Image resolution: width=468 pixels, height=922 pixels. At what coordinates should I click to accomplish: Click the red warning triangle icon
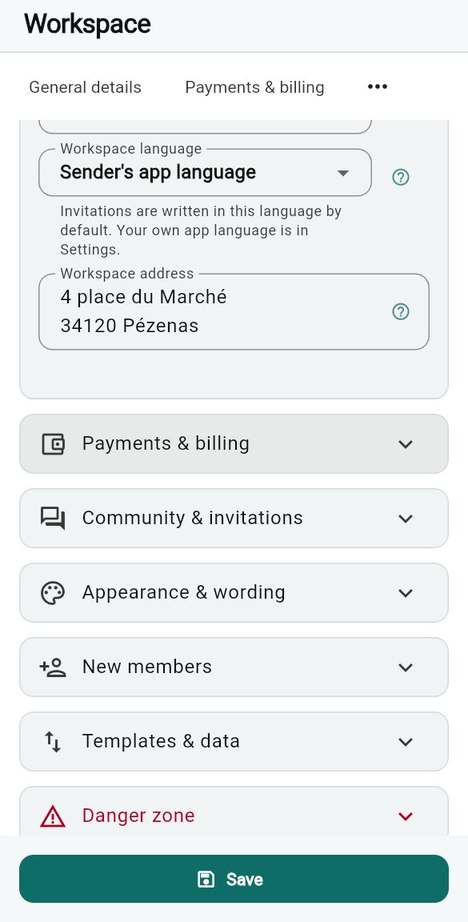pyautogui.click(x=53, y=816)
